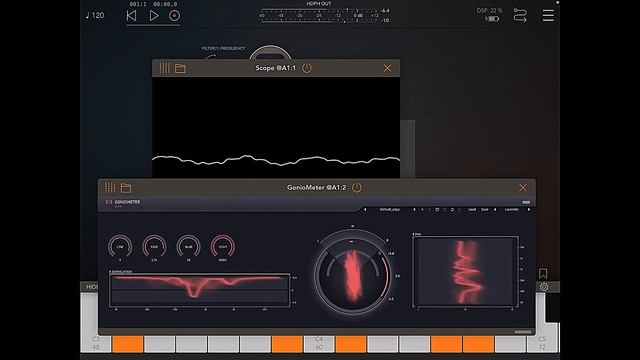The width and height of the screenshot is (640, 360).
Task: Open parameter sliders in Scope window
Action: [164, 68]
